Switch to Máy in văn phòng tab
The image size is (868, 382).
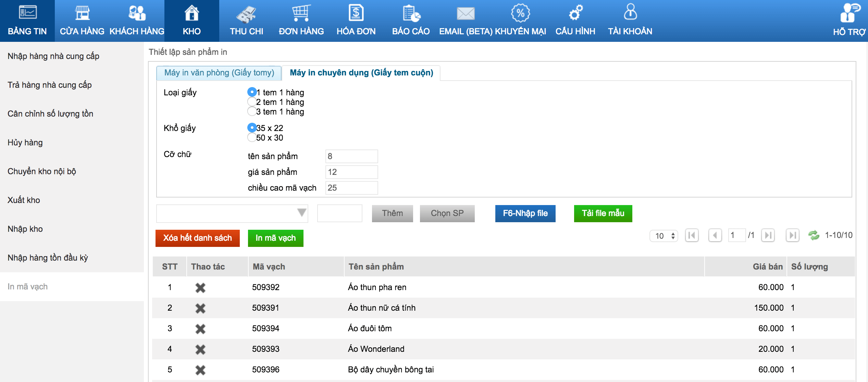click(x=219, y=73)
